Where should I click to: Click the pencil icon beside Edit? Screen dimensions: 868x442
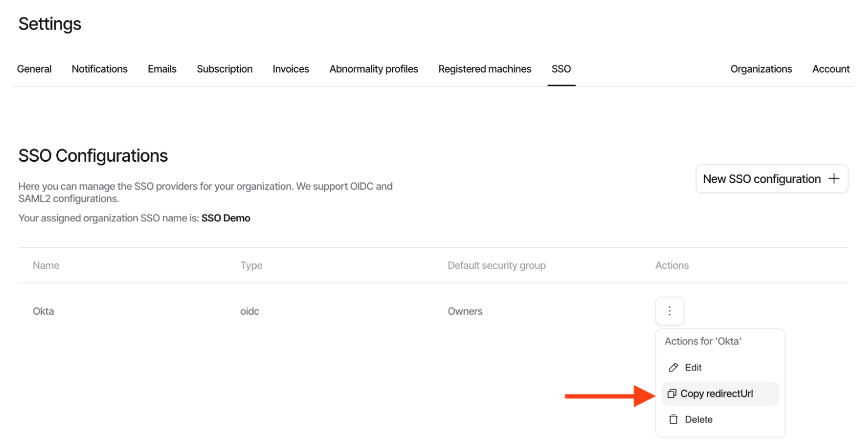[x=673, y=368]
